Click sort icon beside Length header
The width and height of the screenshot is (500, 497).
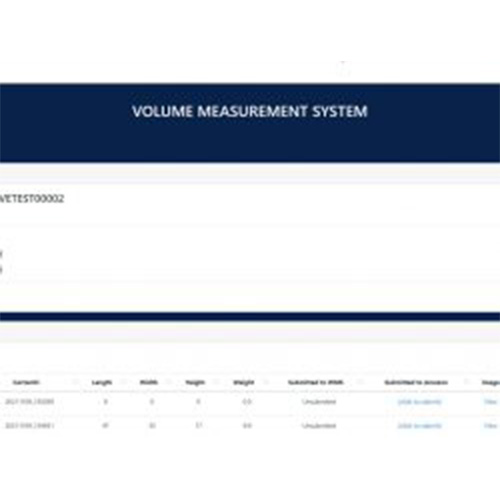[124, 381]
